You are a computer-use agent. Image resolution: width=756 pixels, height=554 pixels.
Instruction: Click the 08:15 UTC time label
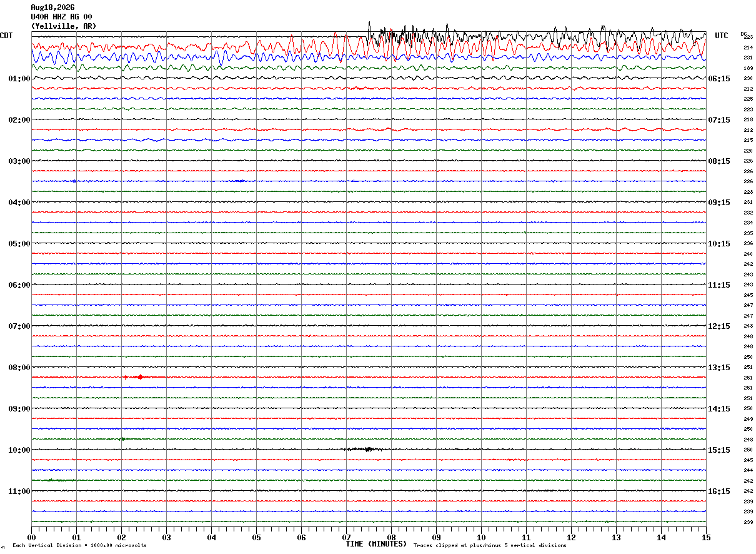pos(719,161)
